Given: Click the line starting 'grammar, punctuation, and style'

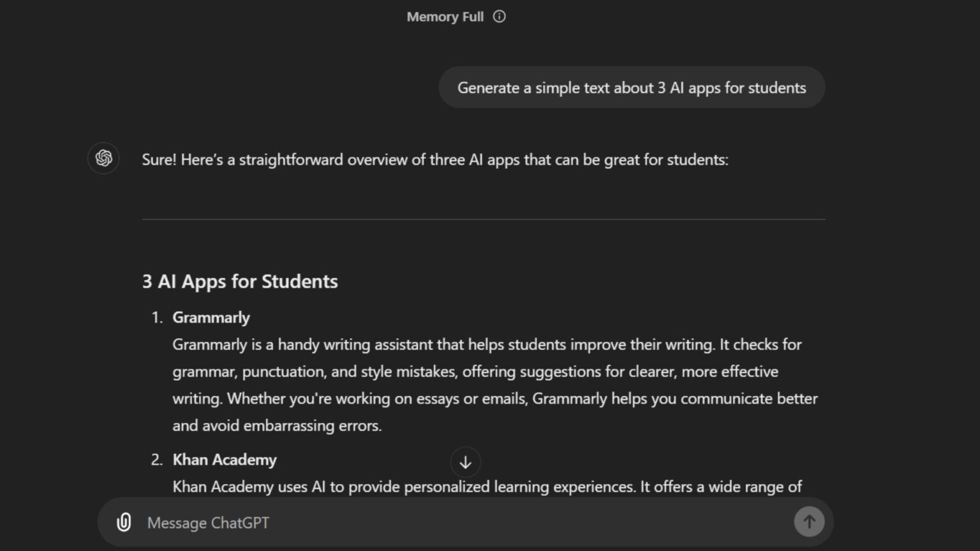Looking at the screenshot, I should pos(475,371).
